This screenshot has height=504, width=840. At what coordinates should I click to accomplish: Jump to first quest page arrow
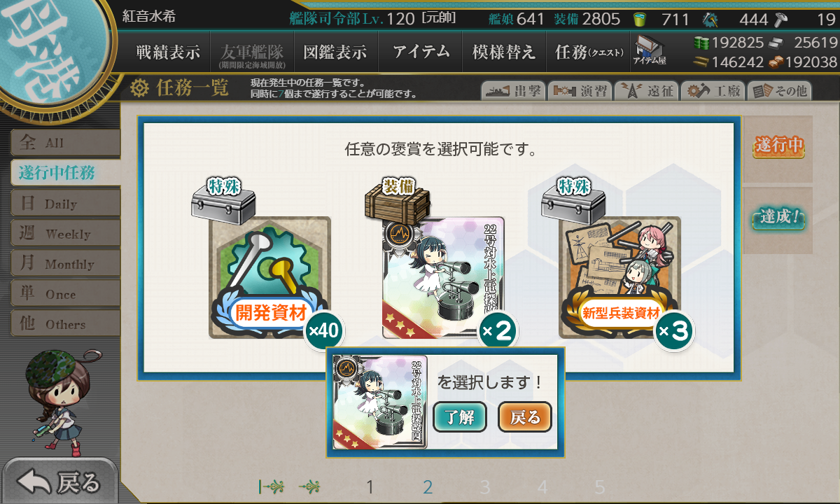coord(271,486)
